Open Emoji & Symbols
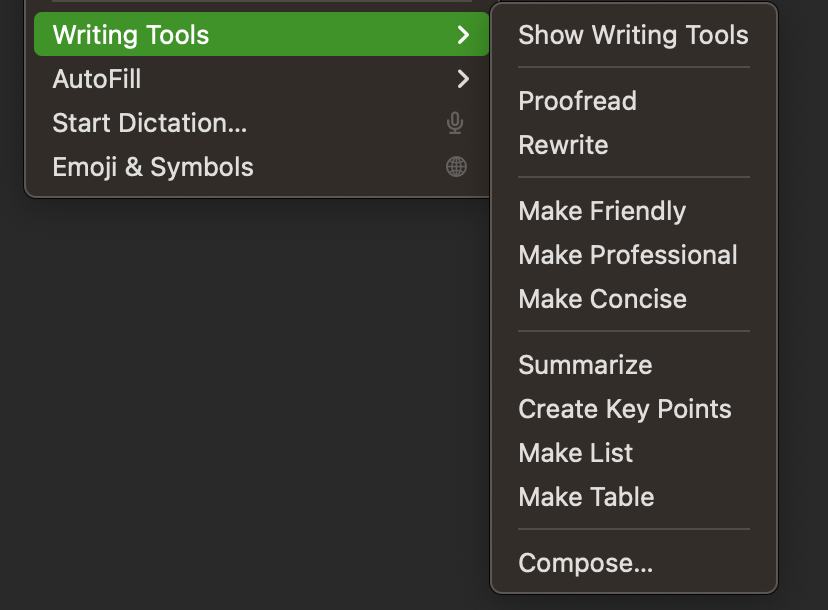828x610 pixels. [x=153, y=166]
